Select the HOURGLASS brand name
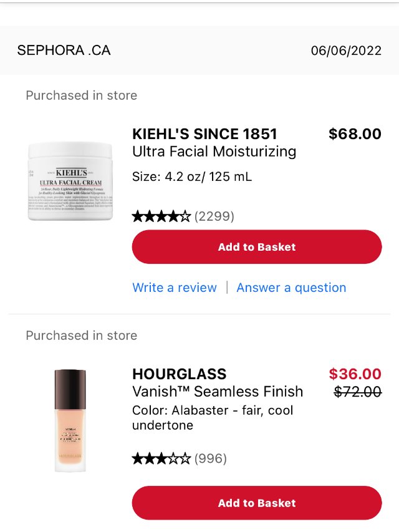The image size is (399, 532). point(180,374)
